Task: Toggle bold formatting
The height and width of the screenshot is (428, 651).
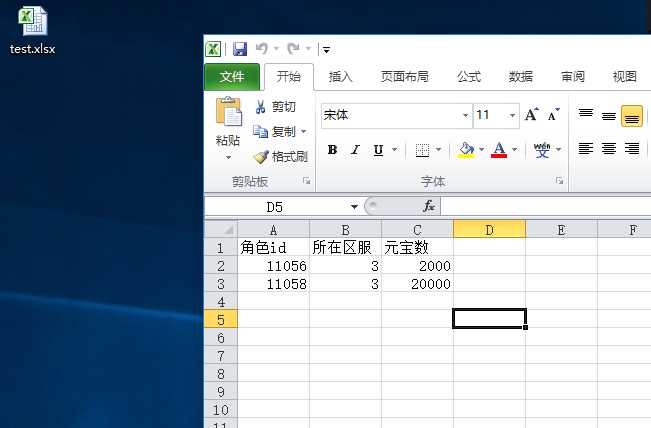Action: (332, 150)
